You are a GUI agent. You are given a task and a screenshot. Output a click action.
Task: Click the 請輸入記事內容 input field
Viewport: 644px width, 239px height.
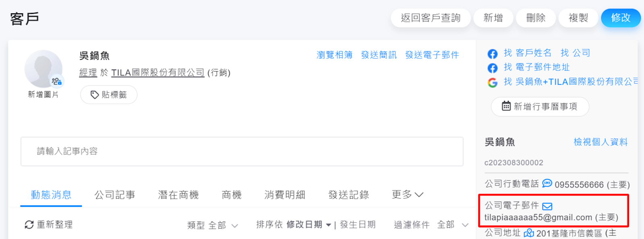pyautogui.click(x=242, y=151)
